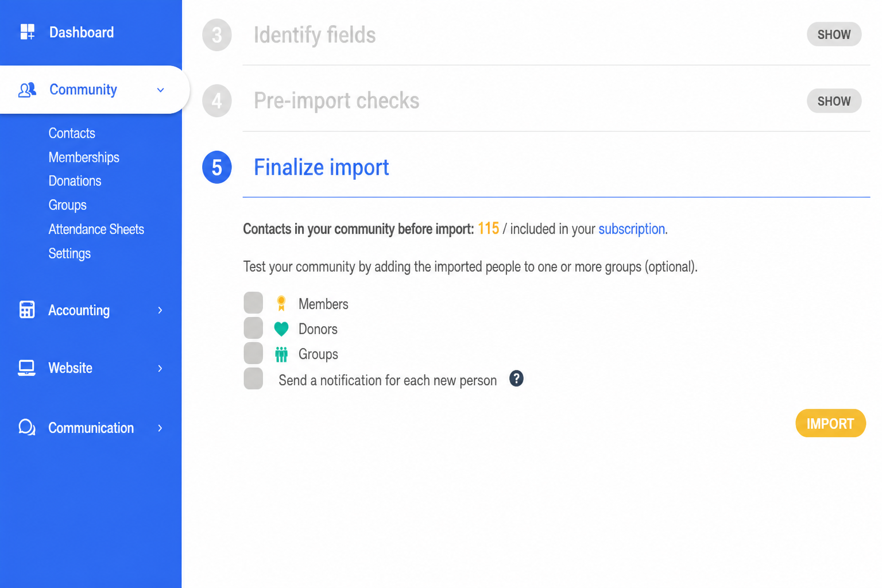Click the Community people icon

coord(27,90)
